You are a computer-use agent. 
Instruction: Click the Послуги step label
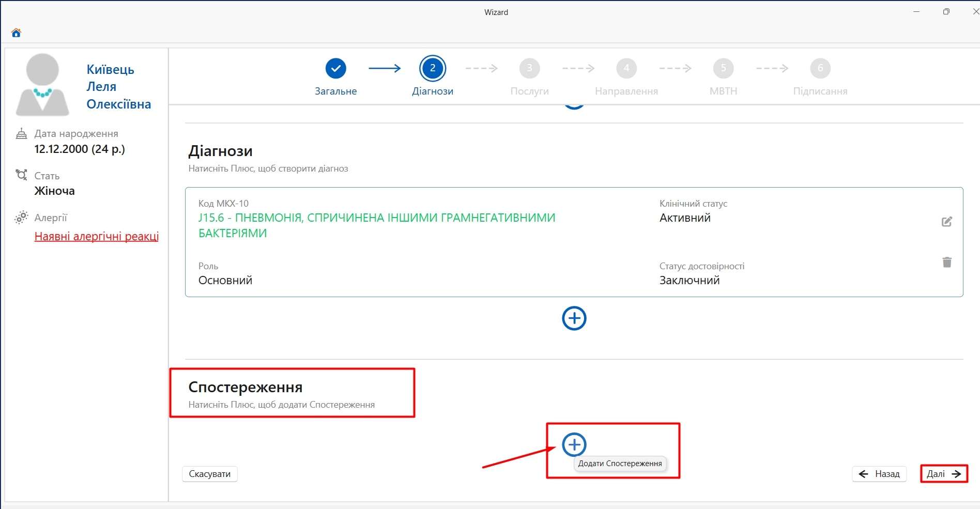point(529,91)
